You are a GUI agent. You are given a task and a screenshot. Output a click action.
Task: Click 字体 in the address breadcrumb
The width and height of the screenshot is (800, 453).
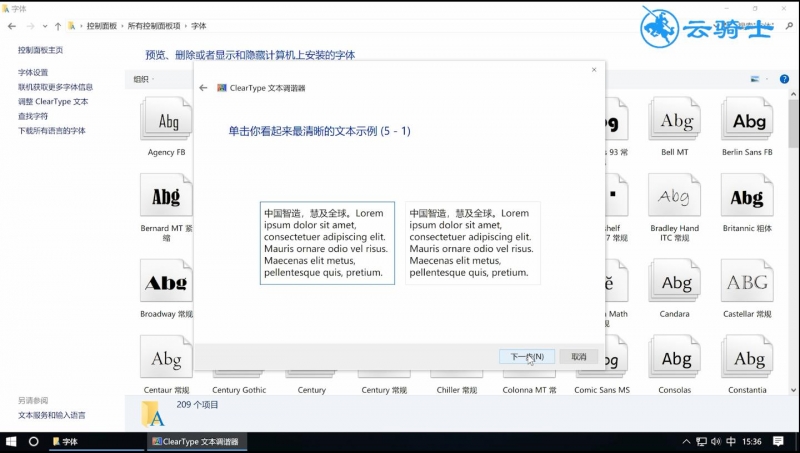click(198, 26)
